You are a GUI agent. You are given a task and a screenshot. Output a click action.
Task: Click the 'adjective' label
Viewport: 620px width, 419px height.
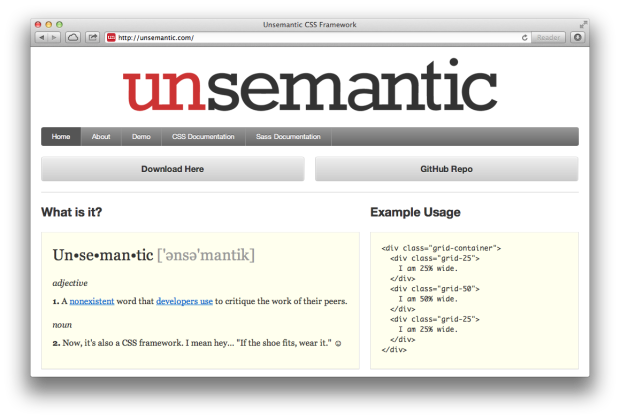click(70, 283)
